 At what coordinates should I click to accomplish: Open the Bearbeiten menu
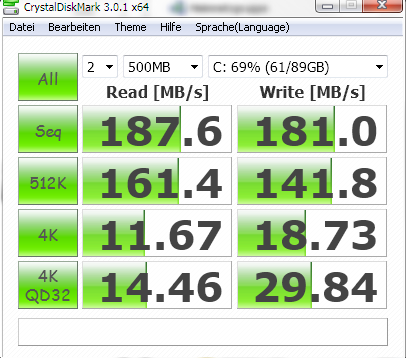[x=74, y=27]
